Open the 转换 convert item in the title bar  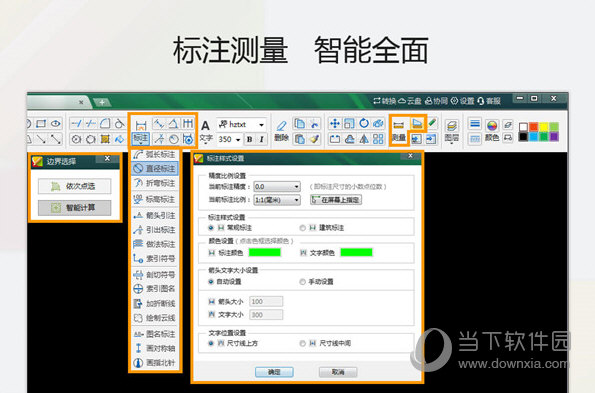click(384, 101)
